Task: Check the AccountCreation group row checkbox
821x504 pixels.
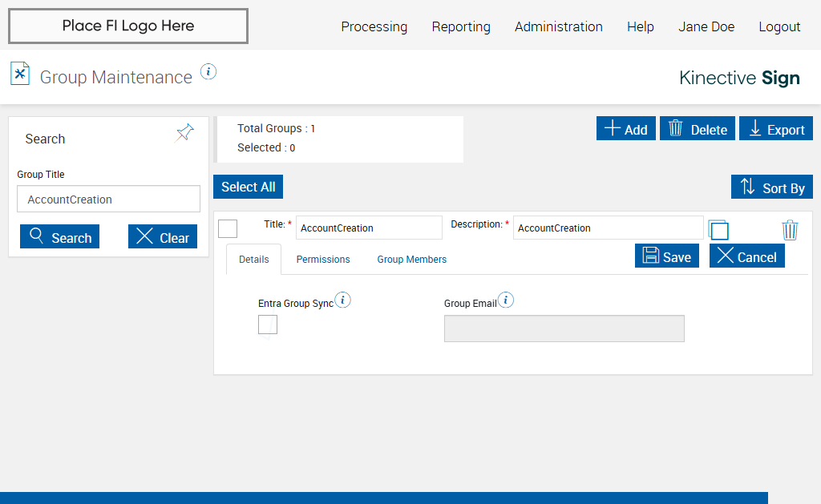Action: tap(228, 228)
